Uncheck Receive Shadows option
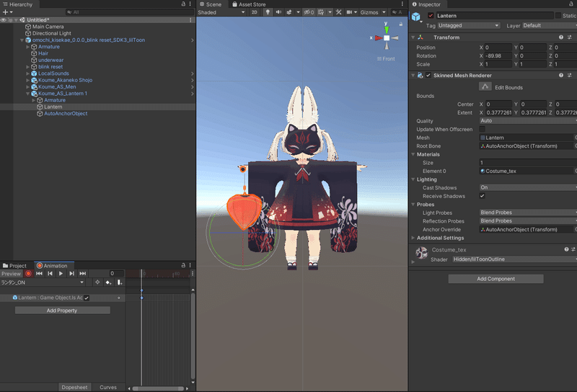This screenshot has height=392, width=577. pos(482,195)
